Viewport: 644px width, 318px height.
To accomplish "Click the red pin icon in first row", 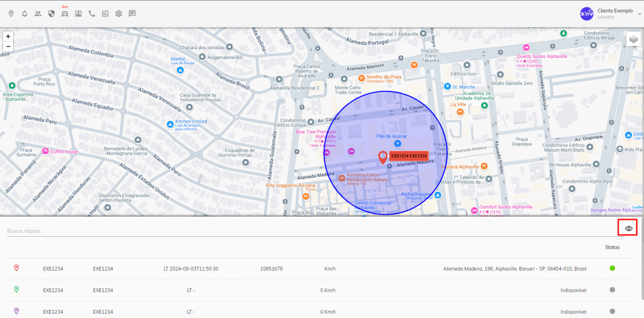I will [x=16, y=268].
